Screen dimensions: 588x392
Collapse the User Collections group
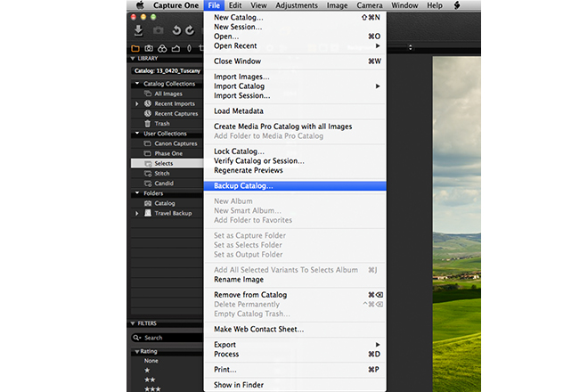tap(137, 133)
